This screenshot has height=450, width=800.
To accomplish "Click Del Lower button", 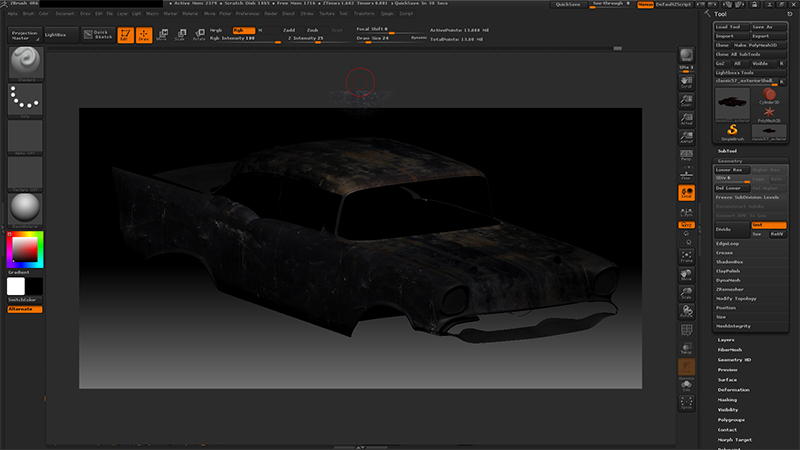I will [x=732, y=188].
